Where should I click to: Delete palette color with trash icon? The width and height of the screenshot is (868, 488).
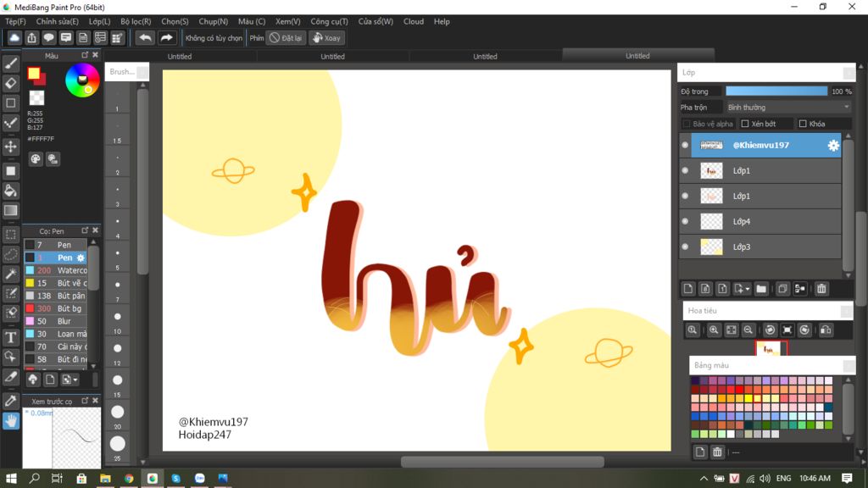[717, 452]
